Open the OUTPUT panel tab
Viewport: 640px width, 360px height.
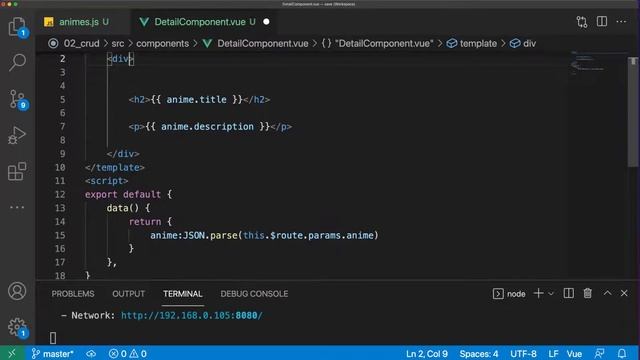point(128,294)
